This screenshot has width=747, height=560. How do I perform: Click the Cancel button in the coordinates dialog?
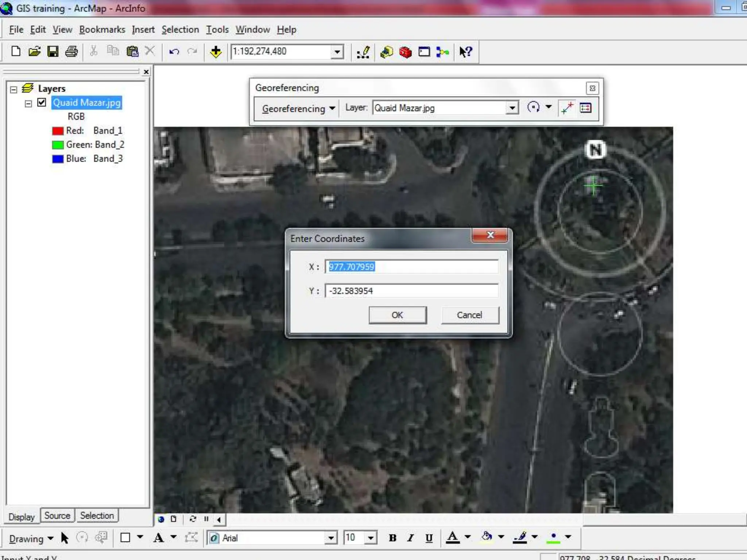coord(469,315)
